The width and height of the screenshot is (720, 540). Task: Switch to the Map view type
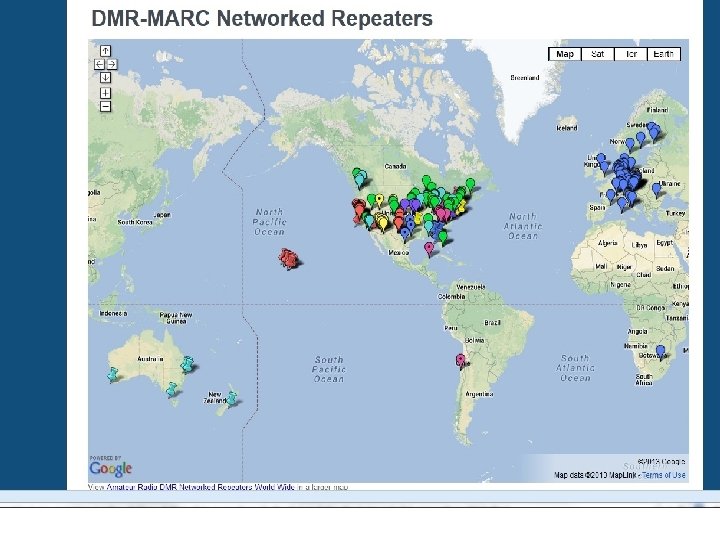[565, 54]
